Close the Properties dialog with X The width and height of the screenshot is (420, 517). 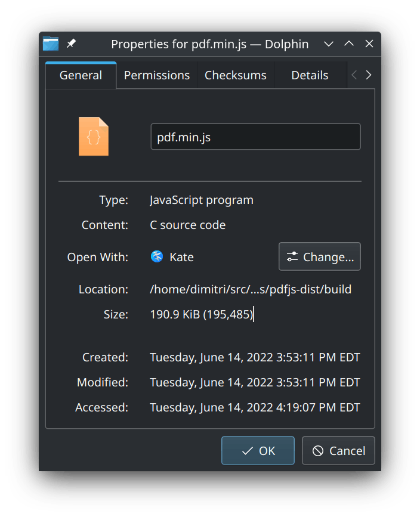369,44
